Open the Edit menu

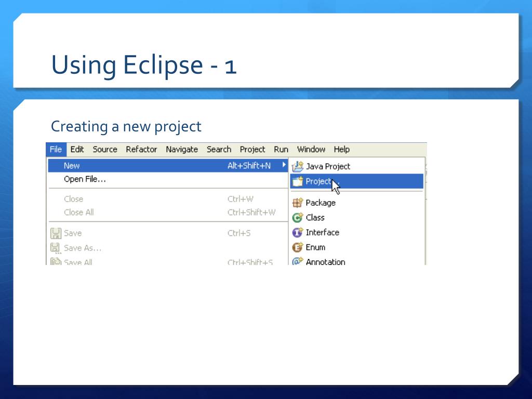(x=77, y=149)
